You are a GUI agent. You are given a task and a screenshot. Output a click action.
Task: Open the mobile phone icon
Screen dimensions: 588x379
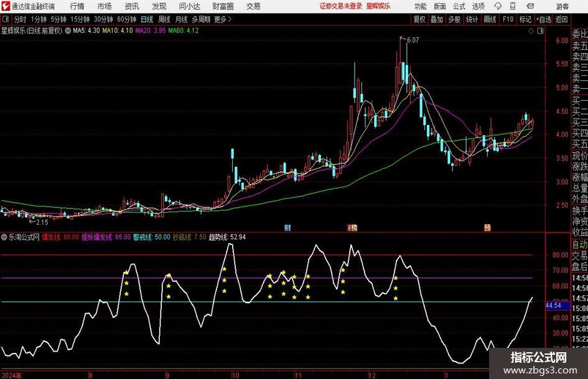click(x=513, y=6)
